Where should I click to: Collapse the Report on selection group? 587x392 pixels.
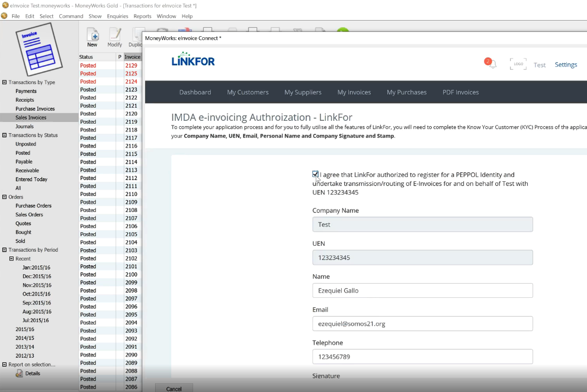click(5, 365)
